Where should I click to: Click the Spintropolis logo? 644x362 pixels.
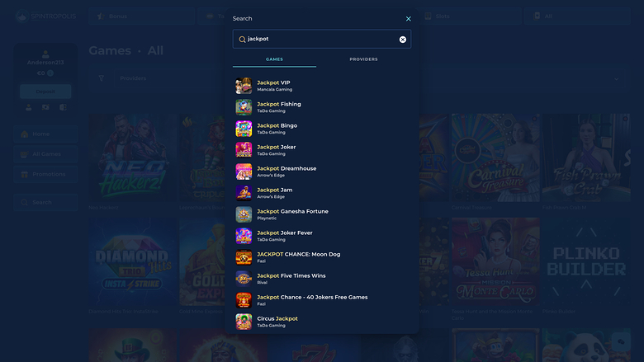click(46, 16)
